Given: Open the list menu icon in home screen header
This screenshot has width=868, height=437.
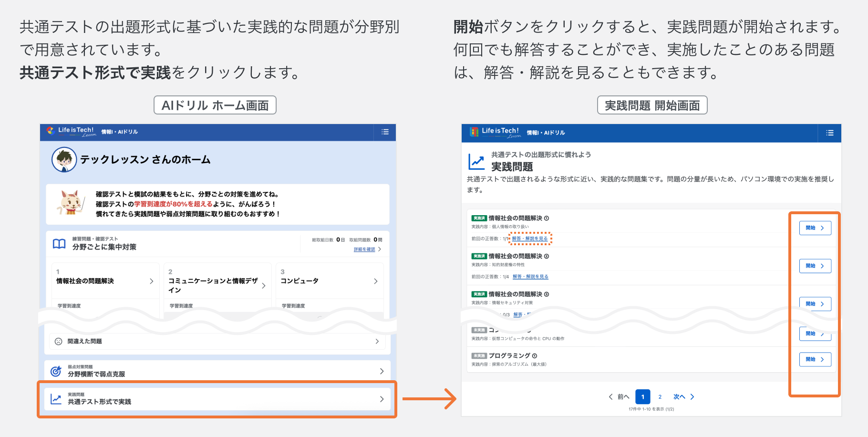Looking at the screenshot, I should 385,132.
